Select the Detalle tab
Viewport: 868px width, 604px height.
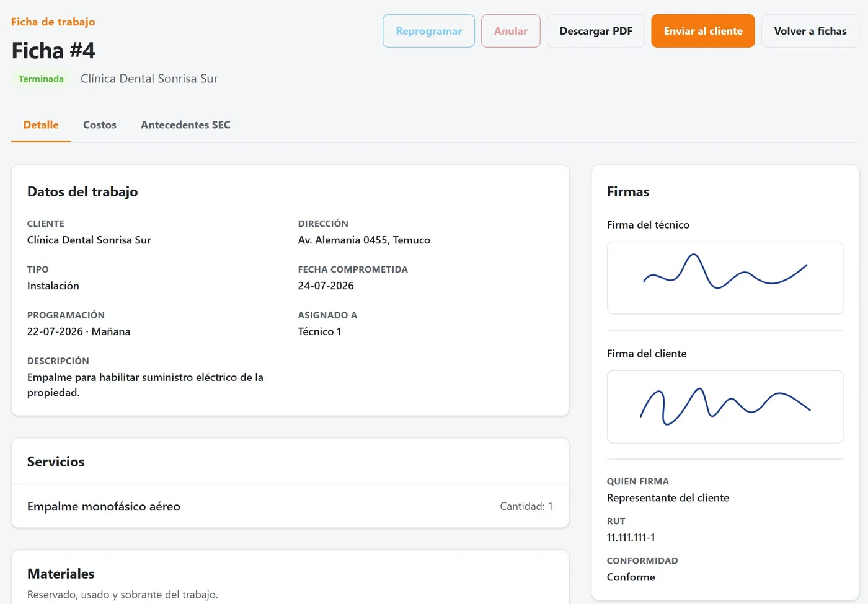coord(41,125)
